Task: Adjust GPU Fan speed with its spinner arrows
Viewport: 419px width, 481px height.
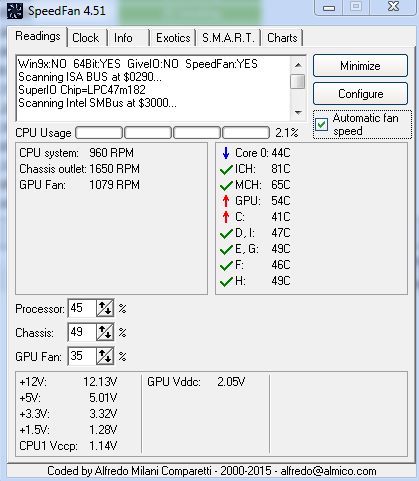Action: [105, 356]
